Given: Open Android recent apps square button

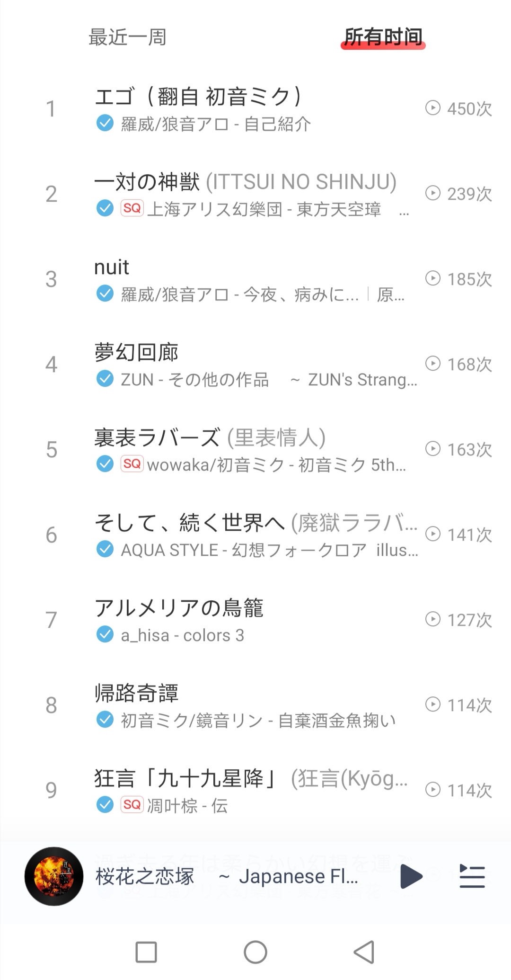Looking at the screenshot, I should point(146,952).
